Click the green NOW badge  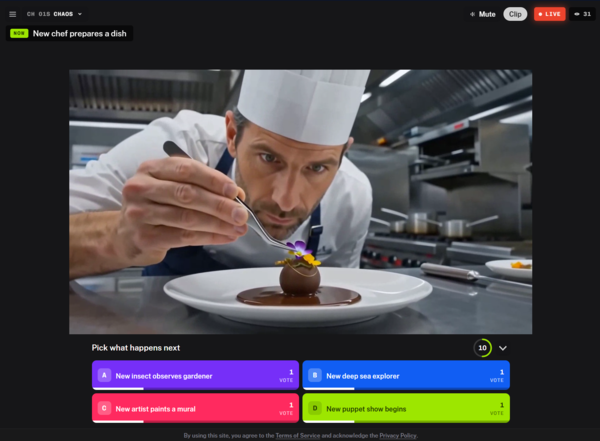(x=19, y=33)
